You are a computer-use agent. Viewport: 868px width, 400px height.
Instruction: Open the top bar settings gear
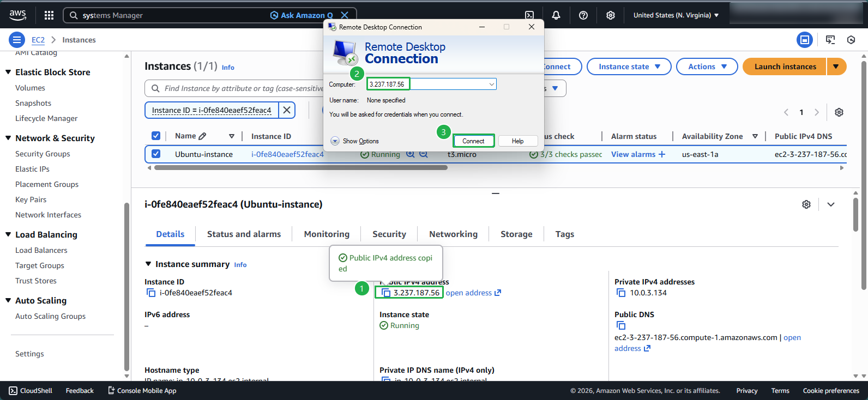(611, 15)
